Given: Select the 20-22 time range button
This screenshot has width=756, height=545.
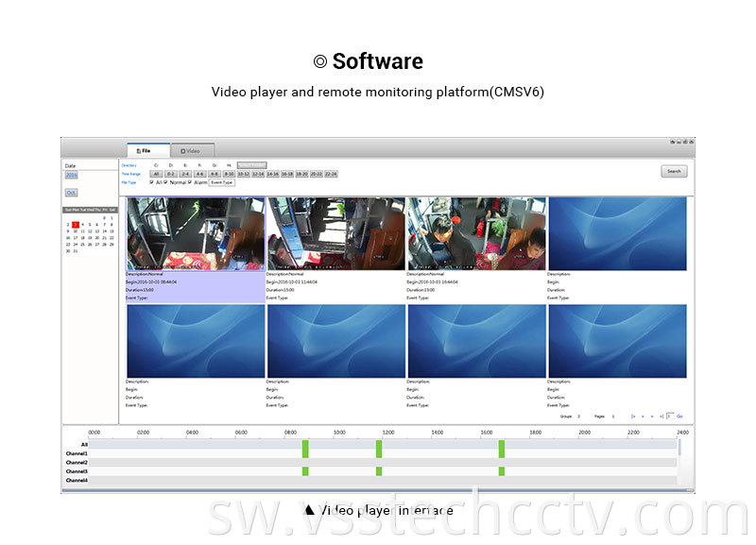Looking at the screenshot, I should tap(317, 174).
